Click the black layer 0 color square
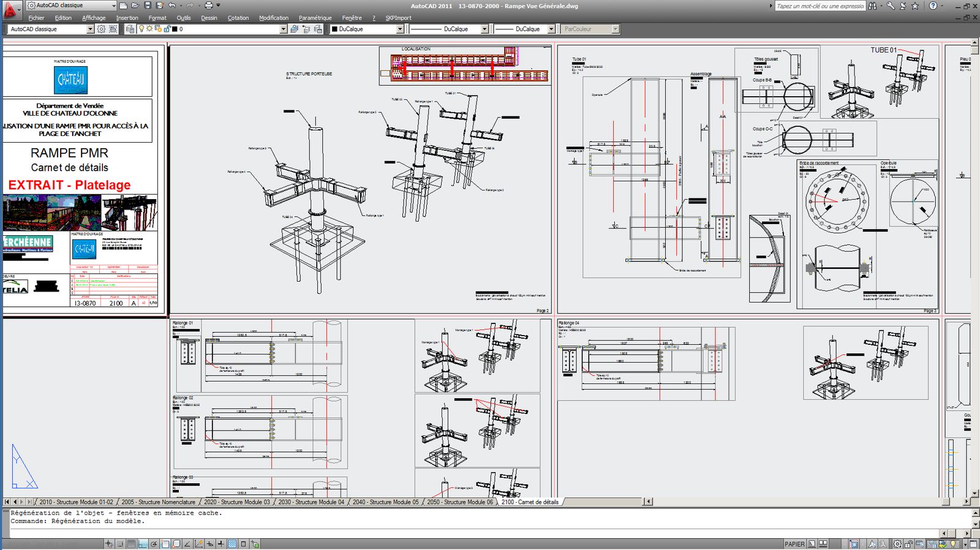The height and width of the screenshot is (550, 980). 175,29
